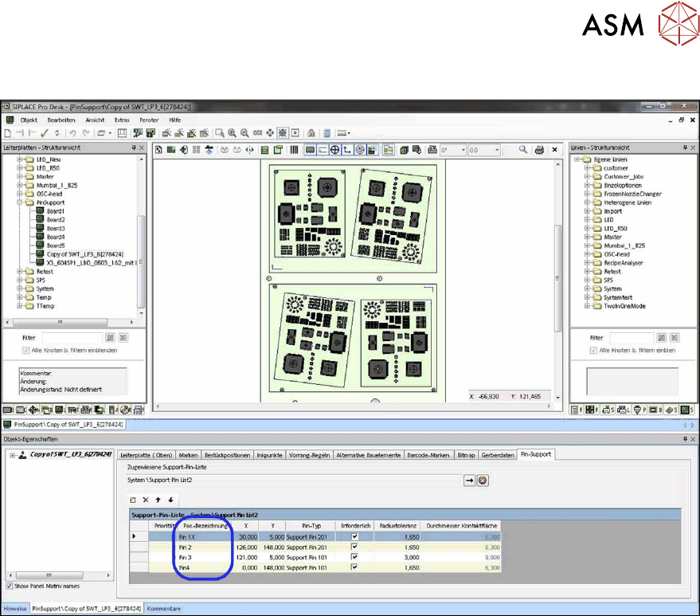The width and height of the screenshot is (700, 616).
Task: Click the apply filter icon in Leiterplatten panel
Action: tap(110, 338)
